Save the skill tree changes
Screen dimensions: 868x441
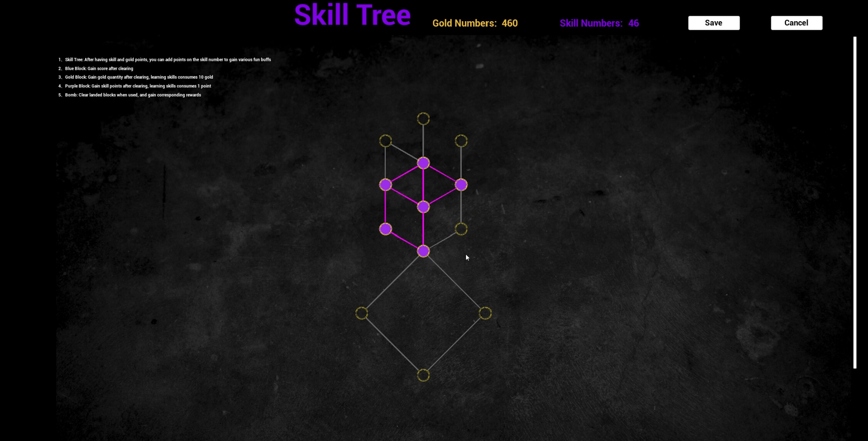[713, 23]
